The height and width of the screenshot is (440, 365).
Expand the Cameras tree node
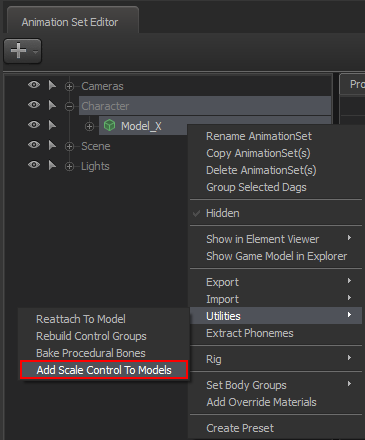[x=69, y=87]
